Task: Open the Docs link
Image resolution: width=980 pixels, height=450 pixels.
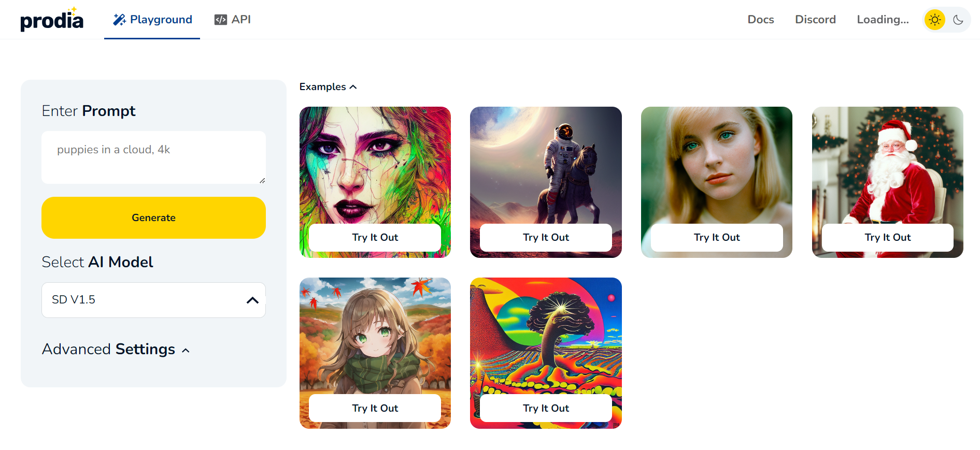Action: [x=761, y=20]
